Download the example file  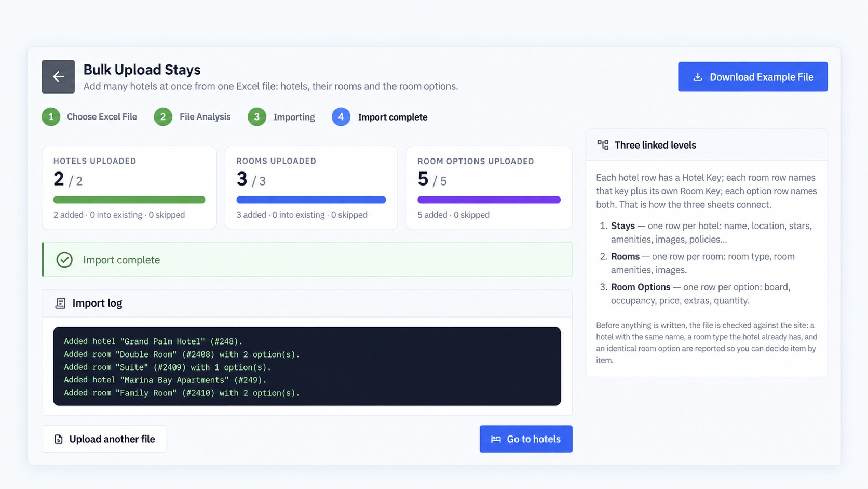pos(753,77)
